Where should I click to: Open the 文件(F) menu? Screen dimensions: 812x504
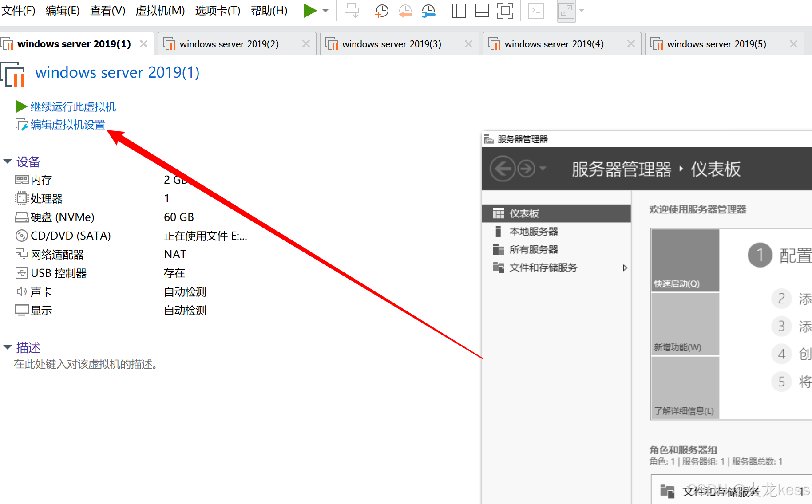pyautogui.click(x=18, y=11)
